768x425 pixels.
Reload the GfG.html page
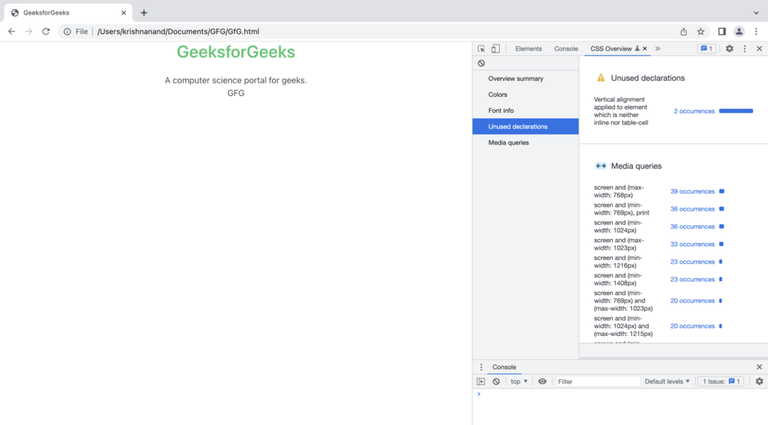[46, 31]
